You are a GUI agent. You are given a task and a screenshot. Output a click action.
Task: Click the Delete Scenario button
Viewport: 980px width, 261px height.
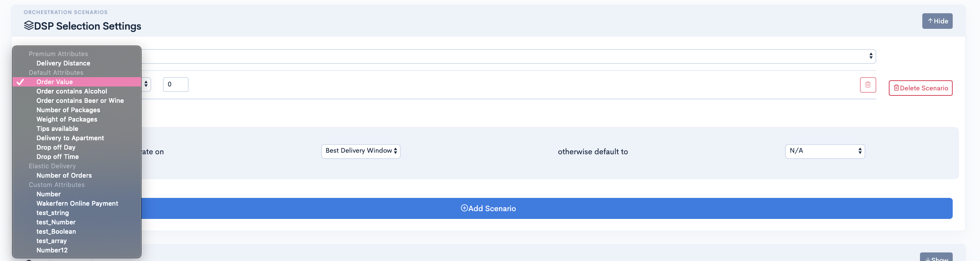tap(920, 88)
